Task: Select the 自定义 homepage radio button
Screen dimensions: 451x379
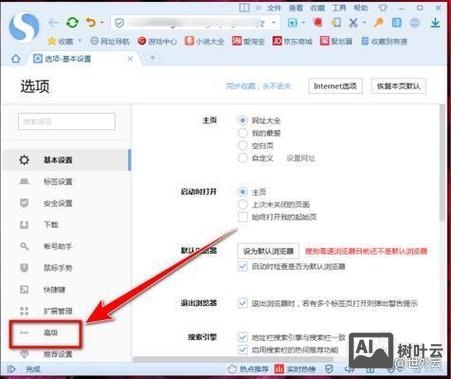Action: tap(243, 158)
